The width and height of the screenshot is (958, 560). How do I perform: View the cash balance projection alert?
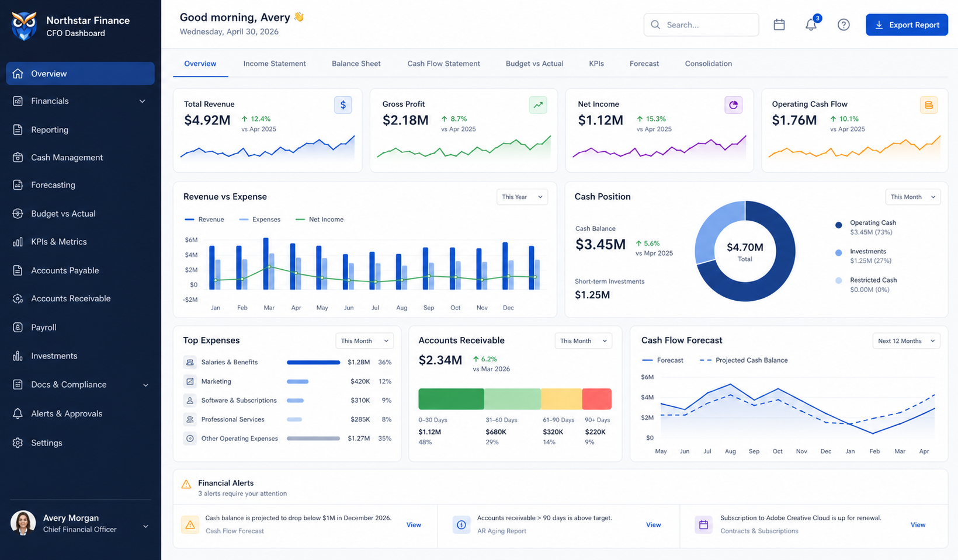coord(414,525)
